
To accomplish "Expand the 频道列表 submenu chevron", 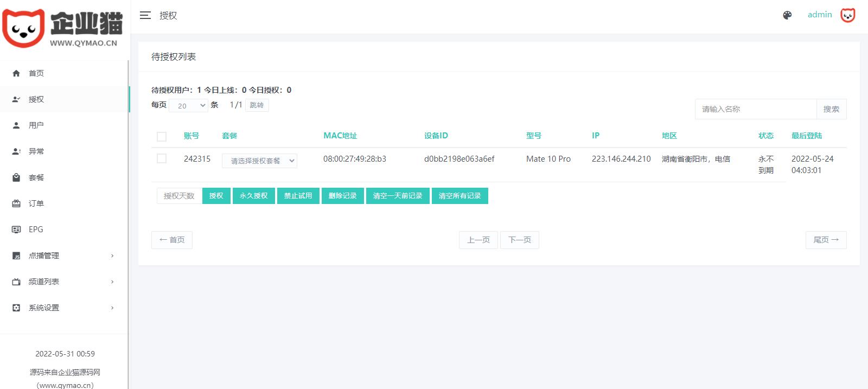I will pos(112,282).
